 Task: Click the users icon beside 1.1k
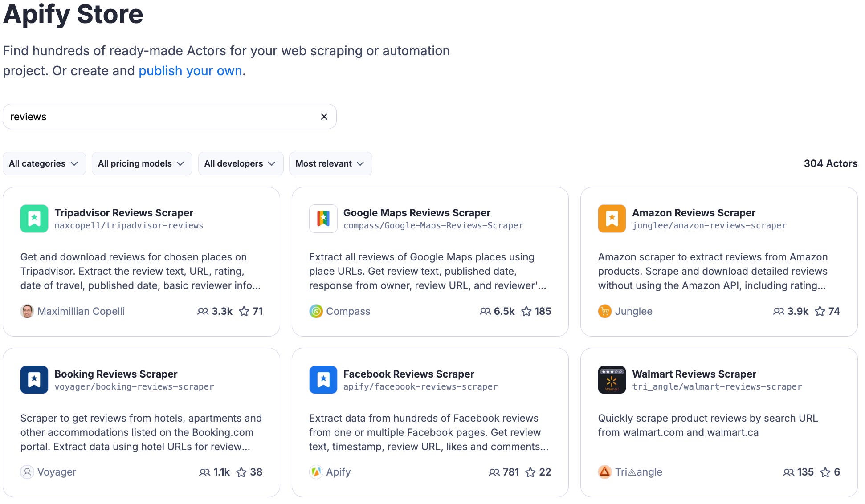coord(205,472)
